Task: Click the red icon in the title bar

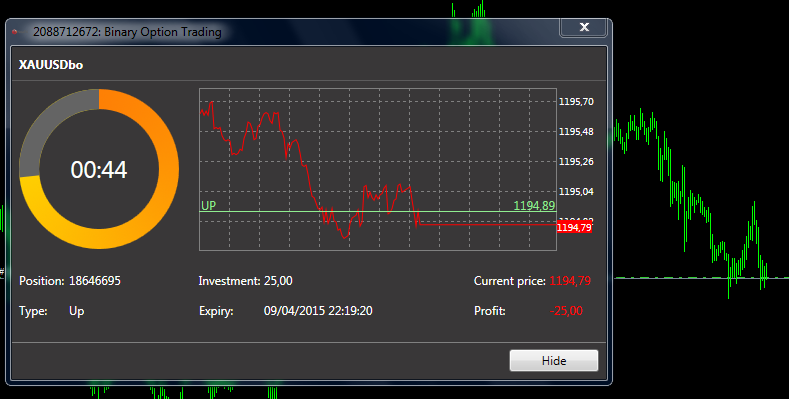Action: (x=15, y=32)
